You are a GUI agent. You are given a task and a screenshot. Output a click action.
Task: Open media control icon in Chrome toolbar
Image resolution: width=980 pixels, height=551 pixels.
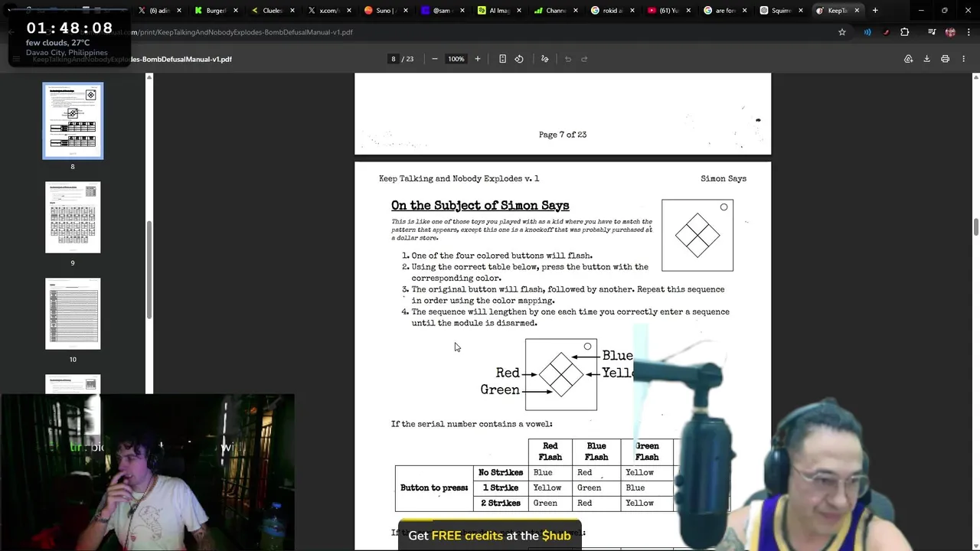(x=932, y=32)
